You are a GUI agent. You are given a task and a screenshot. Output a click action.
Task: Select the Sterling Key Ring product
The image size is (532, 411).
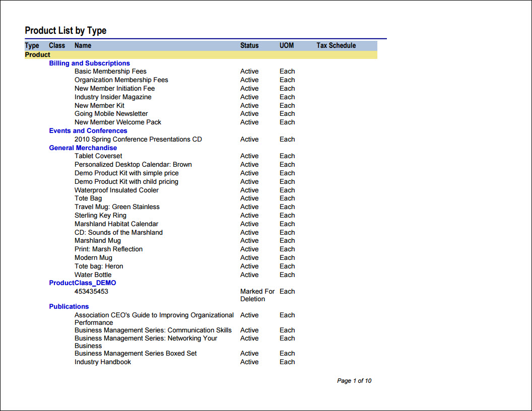100,216
